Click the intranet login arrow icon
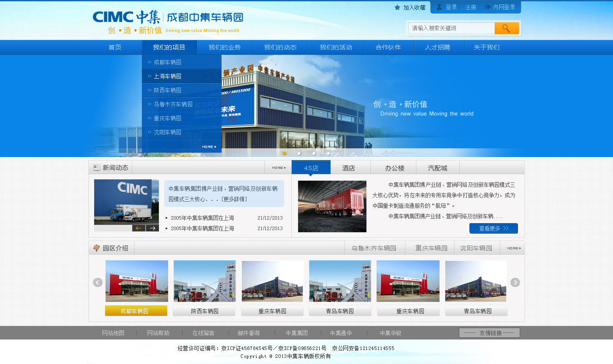The width and height of the screenshot is (613, 364). (x=488, y=7)
